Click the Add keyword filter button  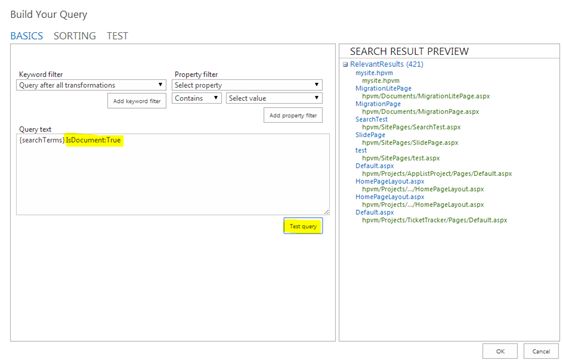(137, 101)
